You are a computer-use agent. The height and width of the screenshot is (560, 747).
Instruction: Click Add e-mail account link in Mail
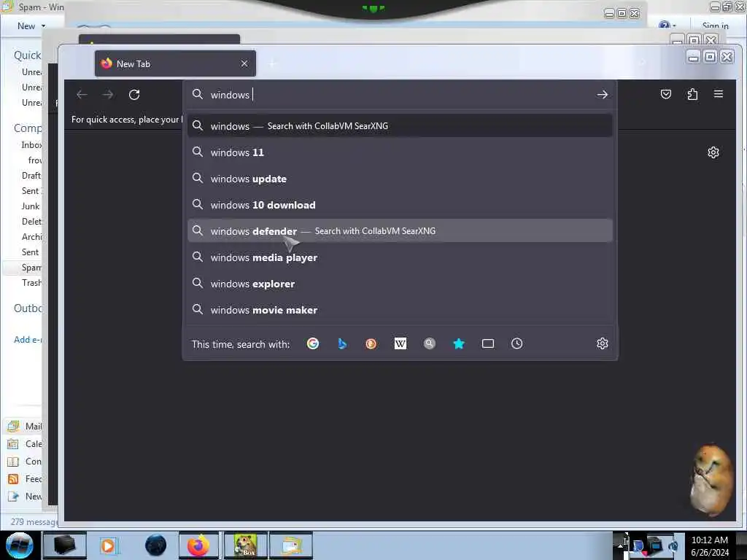click(28, 340)
